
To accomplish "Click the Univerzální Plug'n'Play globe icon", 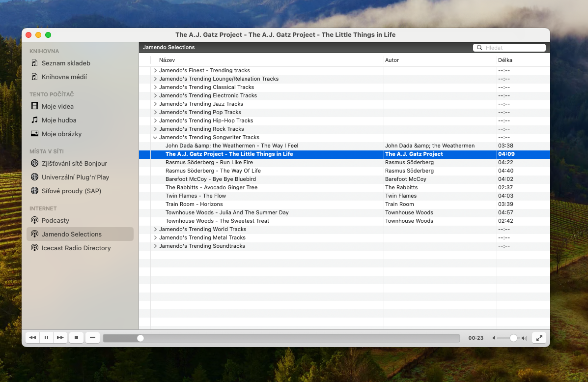I will 34,177.
